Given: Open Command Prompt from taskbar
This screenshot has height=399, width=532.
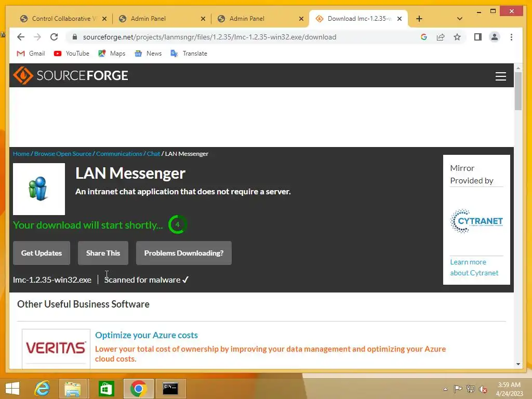Looking at the screenshot, I should coord(170,389).
